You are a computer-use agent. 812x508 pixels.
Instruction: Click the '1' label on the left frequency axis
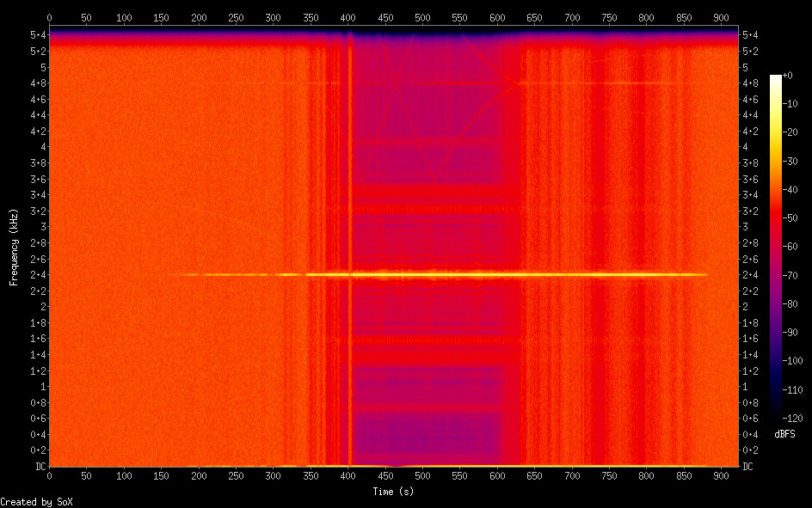(41, 387)
